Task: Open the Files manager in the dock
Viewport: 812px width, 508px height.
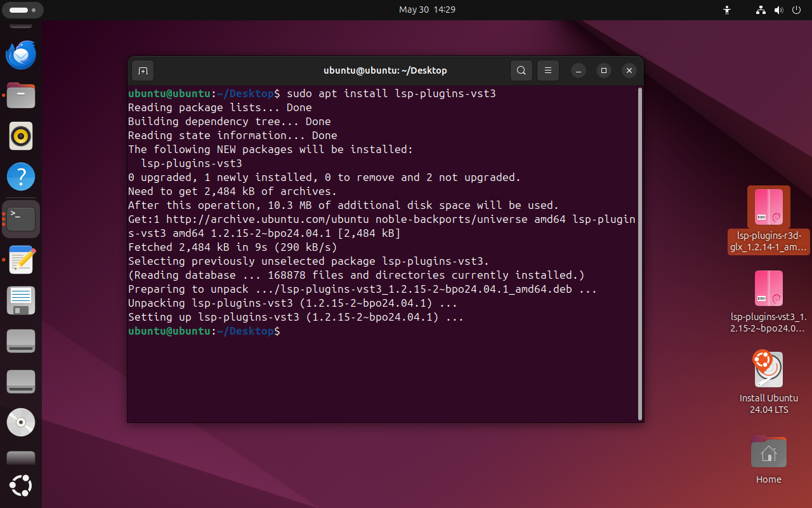Action: click(x=21, y=95)
